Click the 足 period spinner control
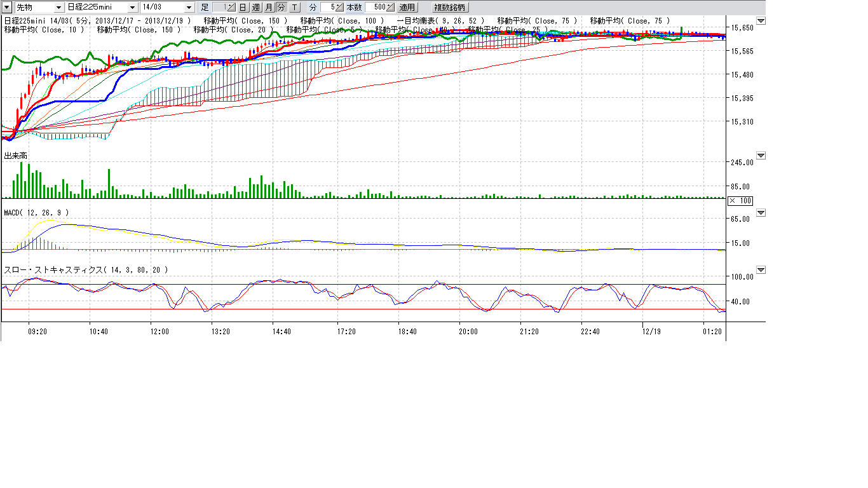This screenshot has width=868, height=488. click(231, 8)
